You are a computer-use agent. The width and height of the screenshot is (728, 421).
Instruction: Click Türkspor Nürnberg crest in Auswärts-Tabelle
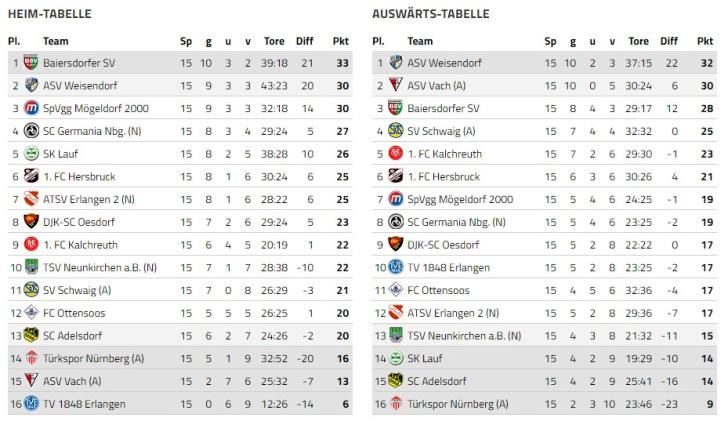[395, 404]
